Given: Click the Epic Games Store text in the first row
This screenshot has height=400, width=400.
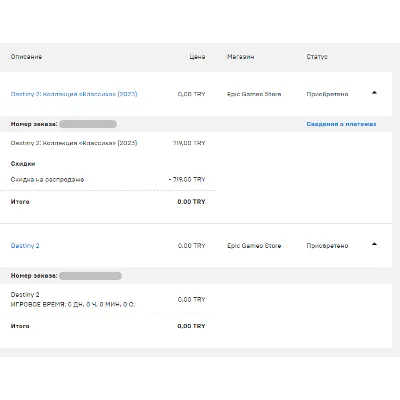Looking at the screenshot, I should pyautogui.click(x=254, y=94).
